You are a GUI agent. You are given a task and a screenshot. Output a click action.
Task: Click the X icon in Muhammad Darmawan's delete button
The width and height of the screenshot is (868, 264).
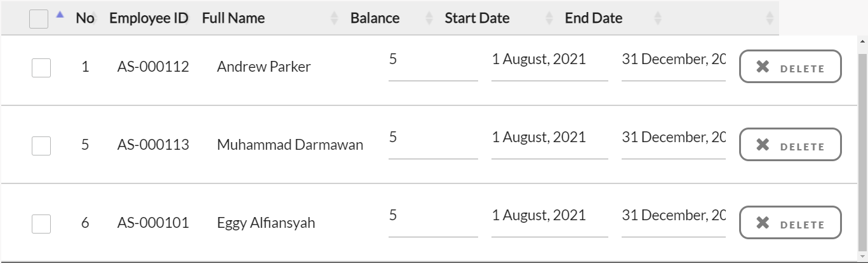point(763,145)
